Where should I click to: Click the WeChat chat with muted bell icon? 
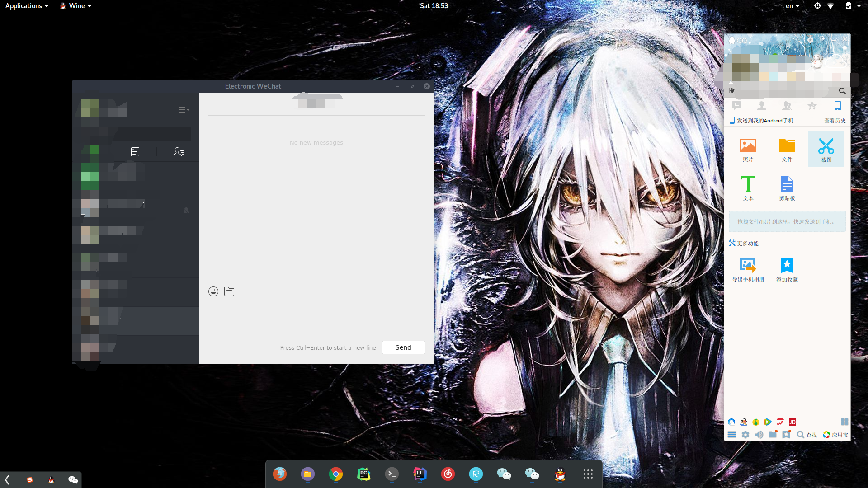coord(136,206)
